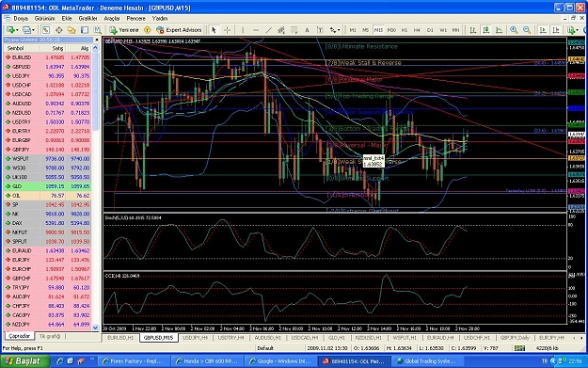Screen dimensions: 588x368
Task: Zoom out on the chart
Action: coord(527,30)
